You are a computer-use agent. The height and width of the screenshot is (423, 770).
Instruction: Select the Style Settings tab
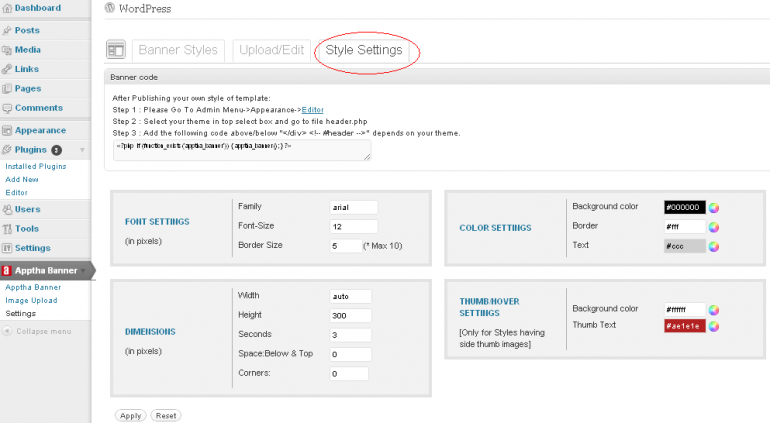point(364,50)
